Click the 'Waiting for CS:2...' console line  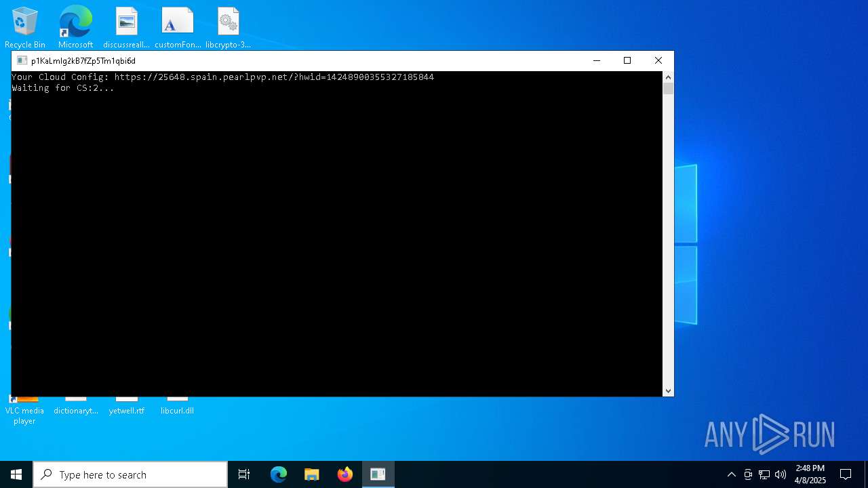[x=63, y=88]
